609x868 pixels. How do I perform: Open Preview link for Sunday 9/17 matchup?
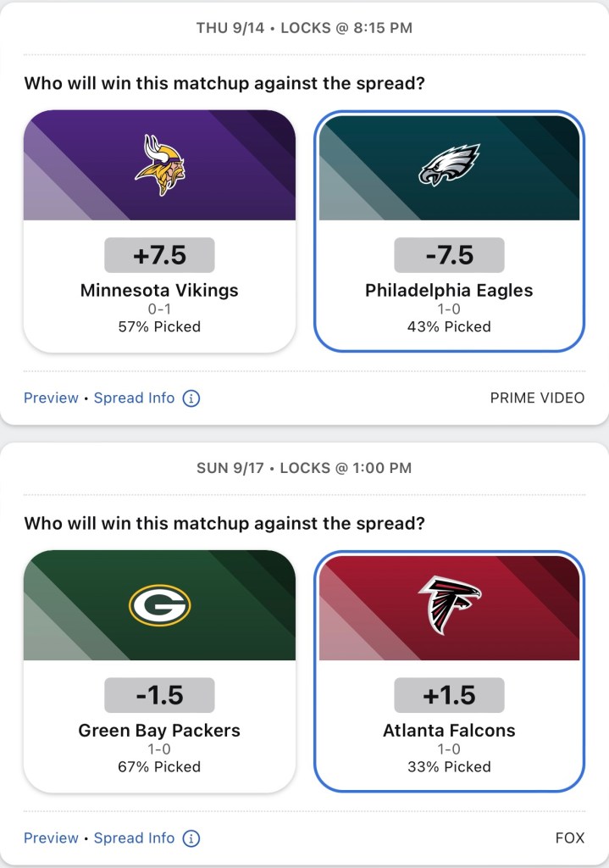pos(51,838)
